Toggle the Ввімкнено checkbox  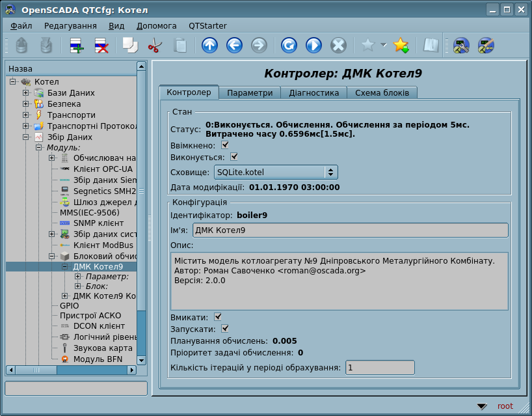point(225,145)
